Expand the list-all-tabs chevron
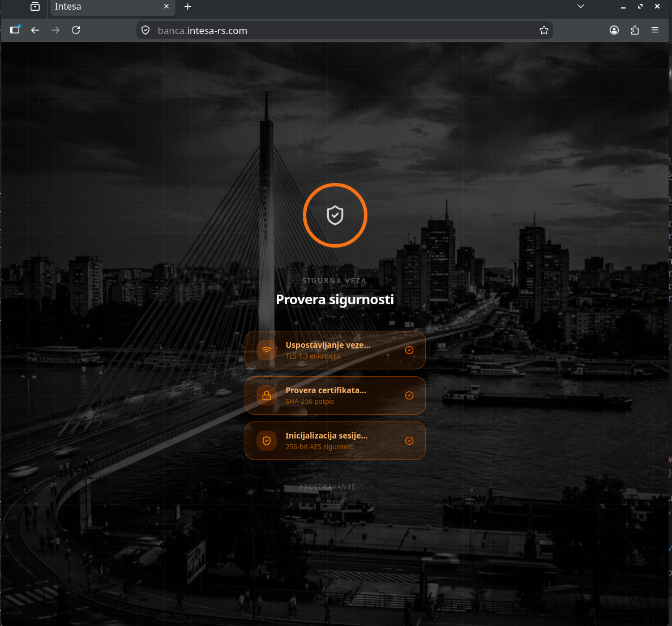 (581, 6)
